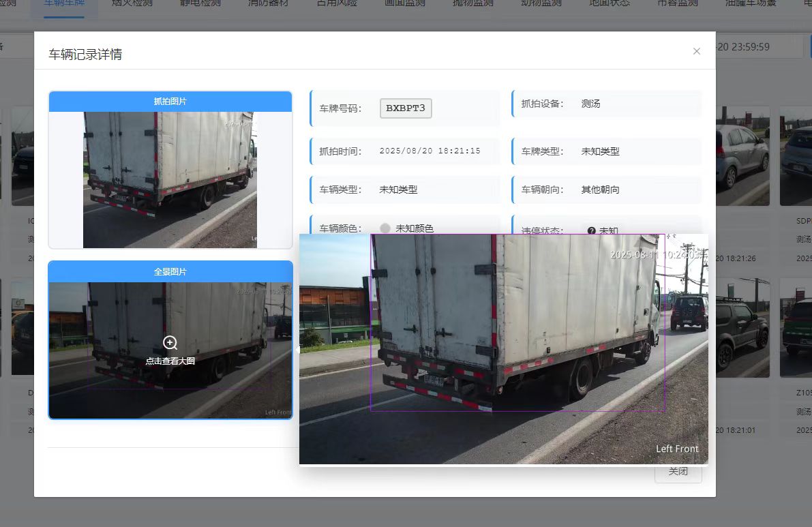Image resolution: width=812 pixels, height=527 pixels.
Task: Open the silver hatchback thumbnail in background list
Action: click(x=742, y=156)
